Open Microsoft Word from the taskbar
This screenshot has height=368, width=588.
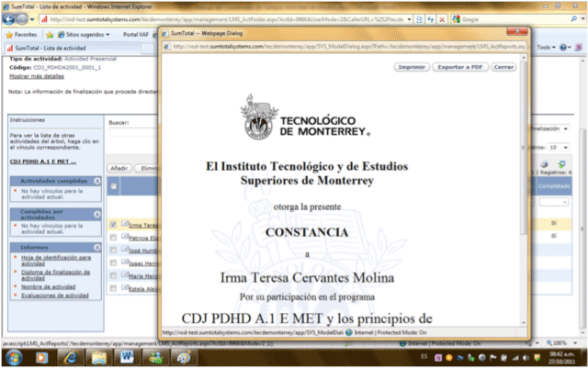(127, 358)
